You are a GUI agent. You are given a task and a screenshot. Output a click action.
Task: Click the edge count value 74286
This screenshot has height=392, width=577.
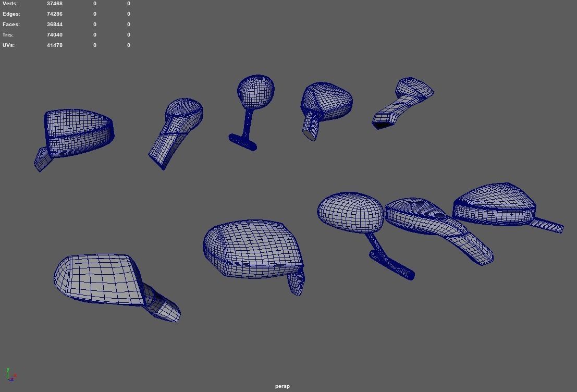pos(54,14)
